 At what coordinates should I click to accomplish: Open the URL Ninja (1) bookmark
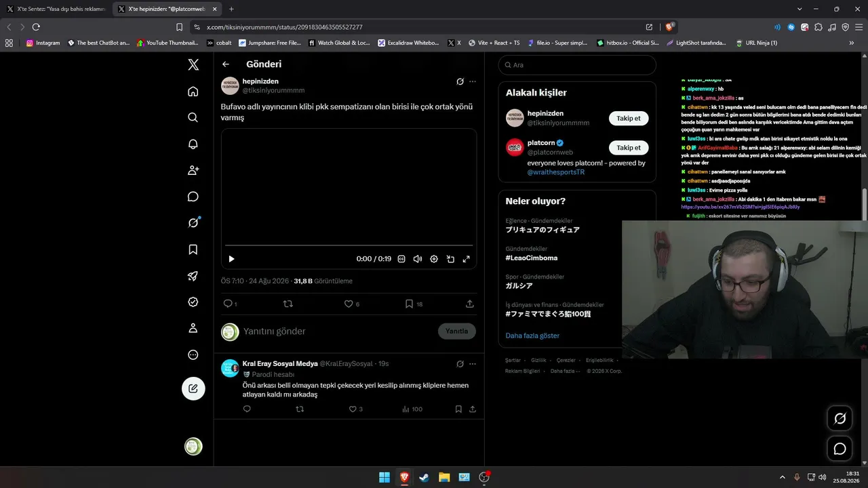coord(756,43)
